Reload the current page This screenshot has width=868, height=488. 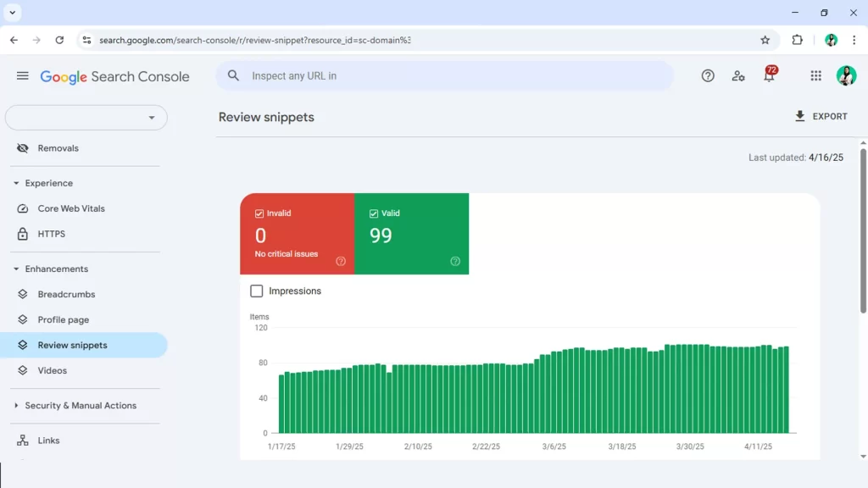59,40
